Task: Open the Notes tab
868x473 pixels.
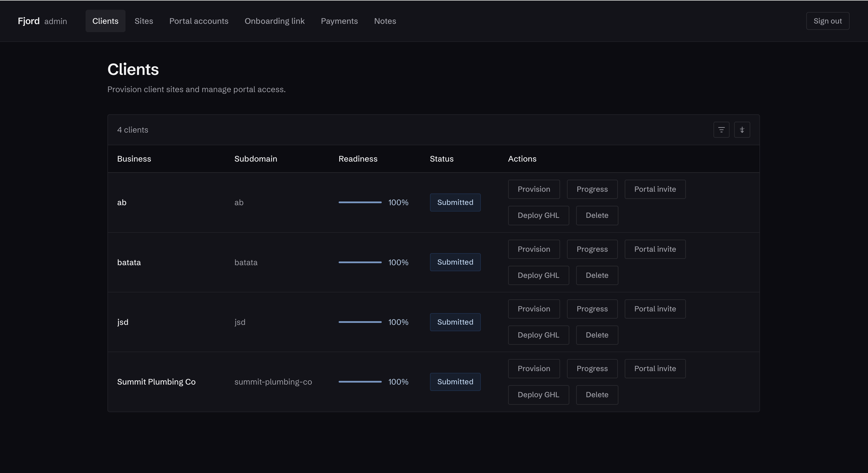Action: pos(385,21)
